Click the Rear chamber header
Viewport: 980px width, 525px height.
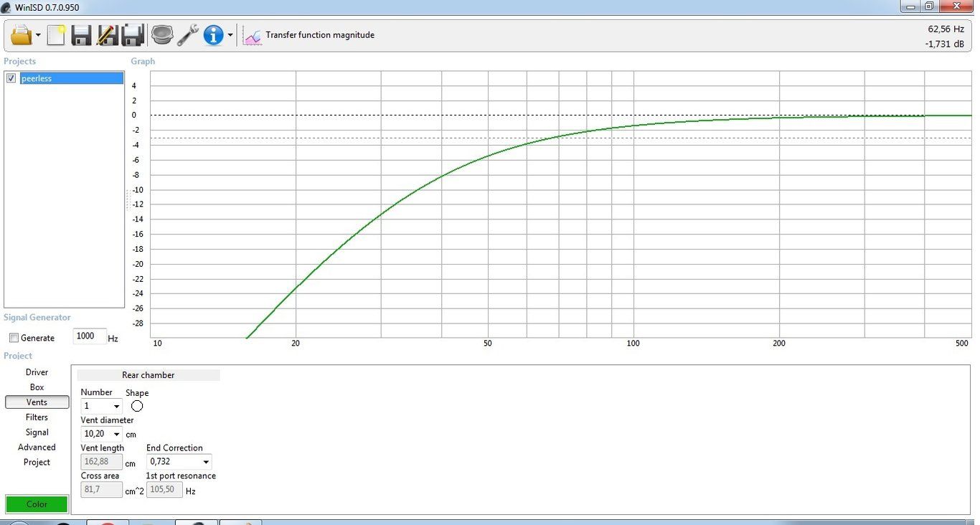tap(149, 375)
